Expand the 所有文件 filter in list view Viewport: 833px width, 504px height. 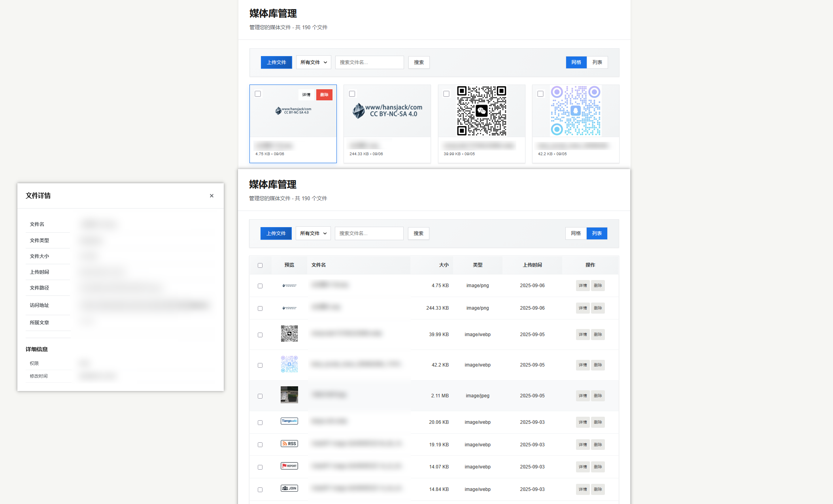[313, 233]
